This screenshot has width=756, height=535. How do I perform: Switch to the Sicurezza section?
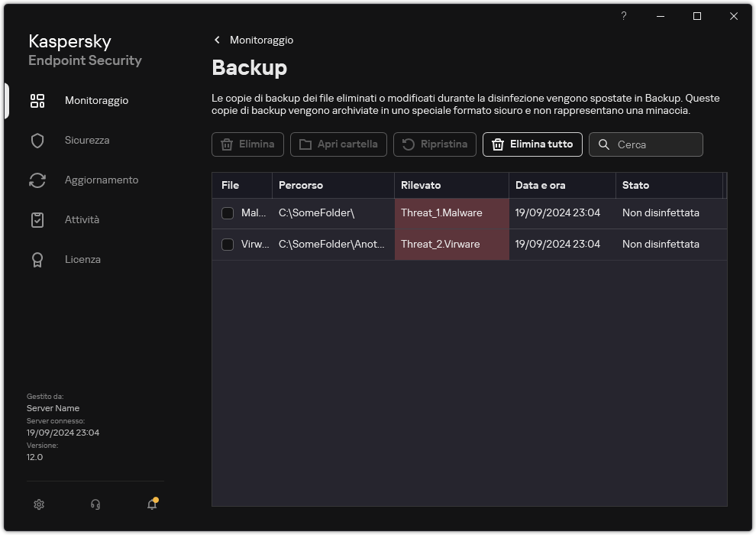coord(86,140)
